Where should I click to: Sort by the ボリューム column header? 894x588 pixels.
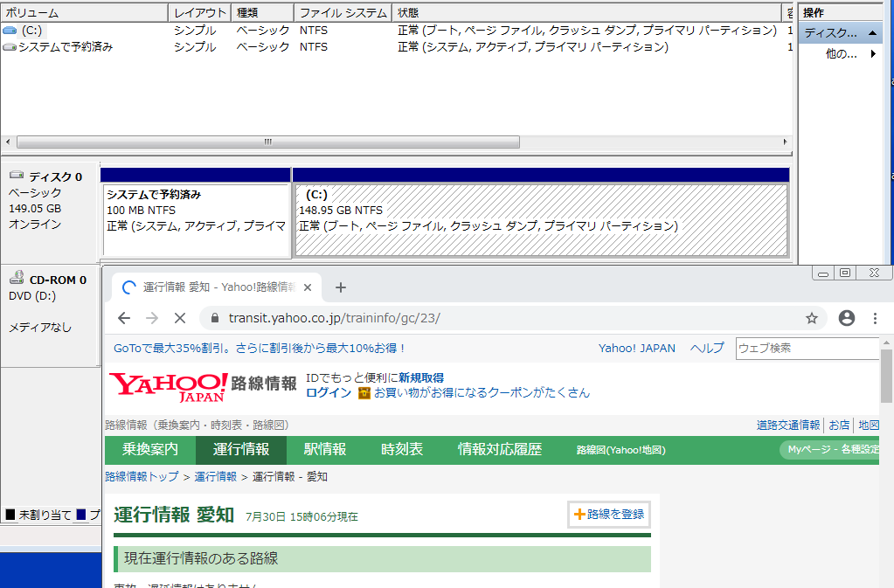(85, 12)
